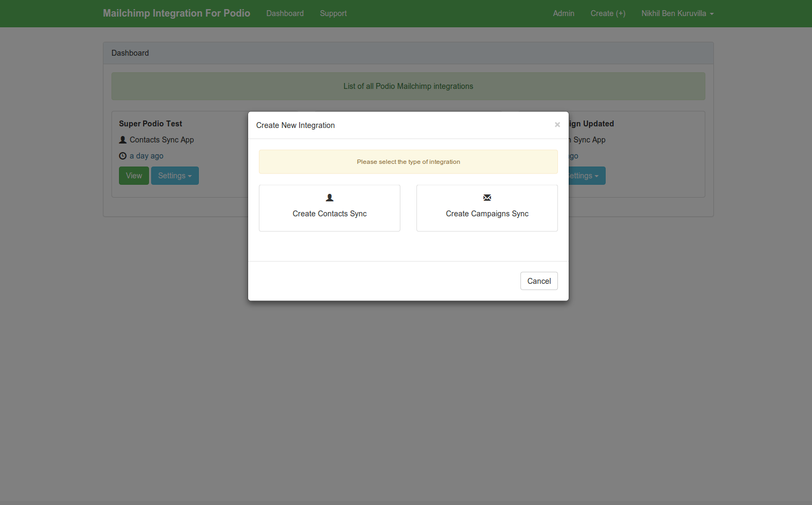Expand Settings dropdown under Super Podio Test
Viewport: 812px width, 505px height.
click(x=175, y=176)
